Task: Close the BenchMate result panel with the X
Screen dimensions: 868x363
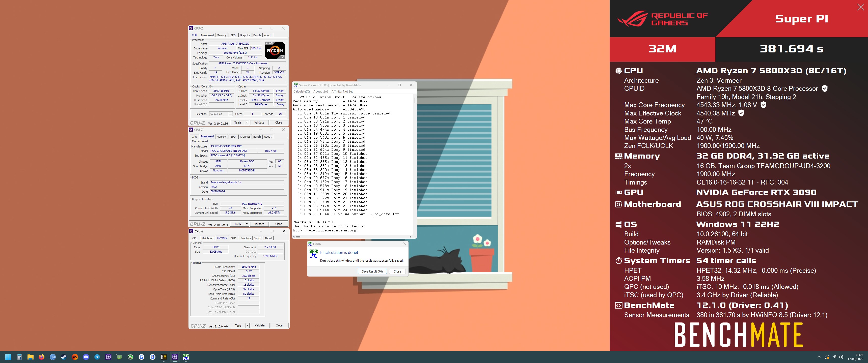Action: click(x=860, y=7)
